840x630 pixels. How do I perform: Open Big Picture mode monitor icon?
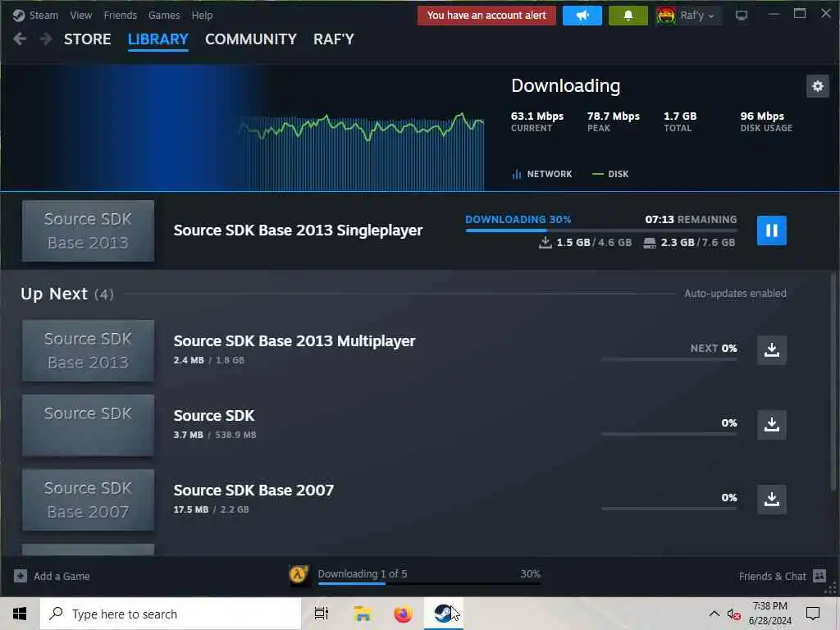[742, 16]
